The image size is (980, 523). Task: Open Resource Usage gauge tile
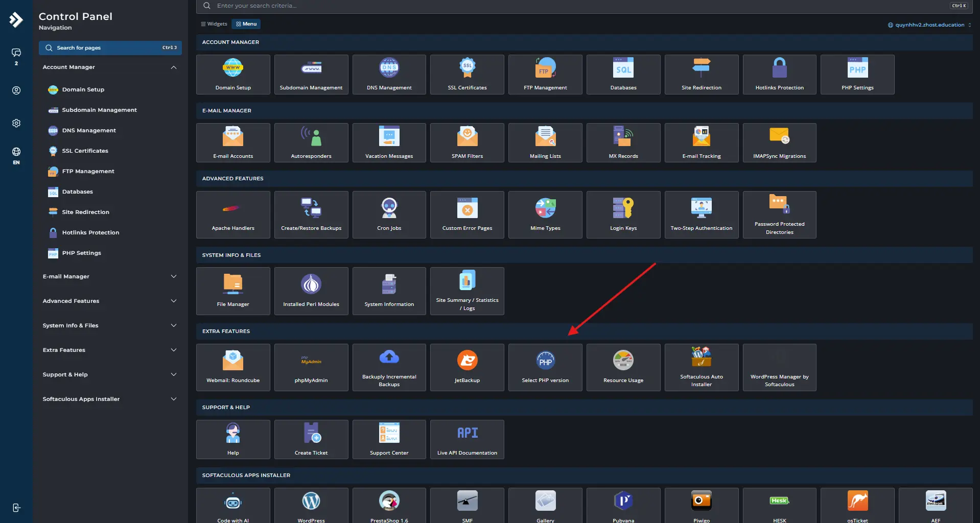[623, 367]
